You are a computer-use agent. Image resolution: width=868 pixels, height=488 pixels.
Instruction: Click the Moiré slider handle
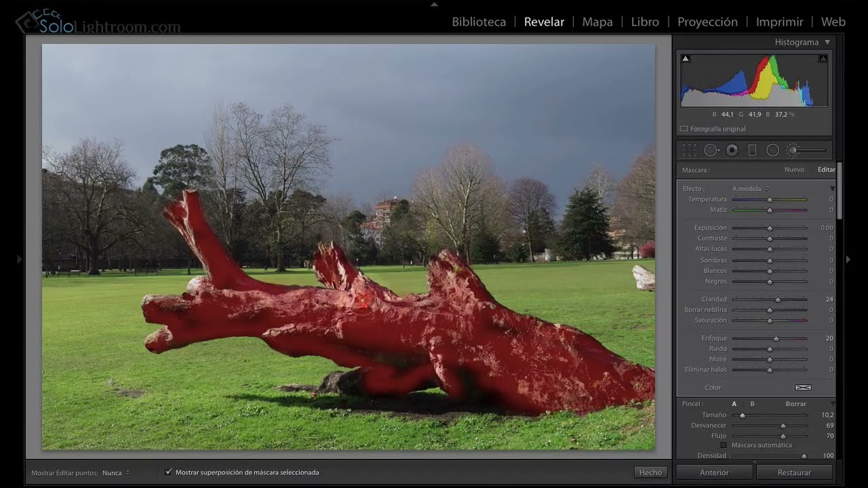[770, 359]
